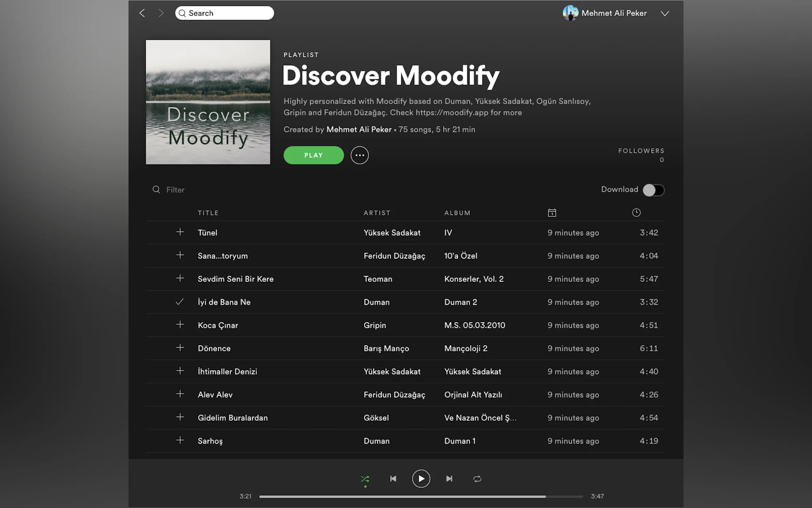Screen dimensions: 812x508
Task: Skip to previous track
Action: point(393,479)
